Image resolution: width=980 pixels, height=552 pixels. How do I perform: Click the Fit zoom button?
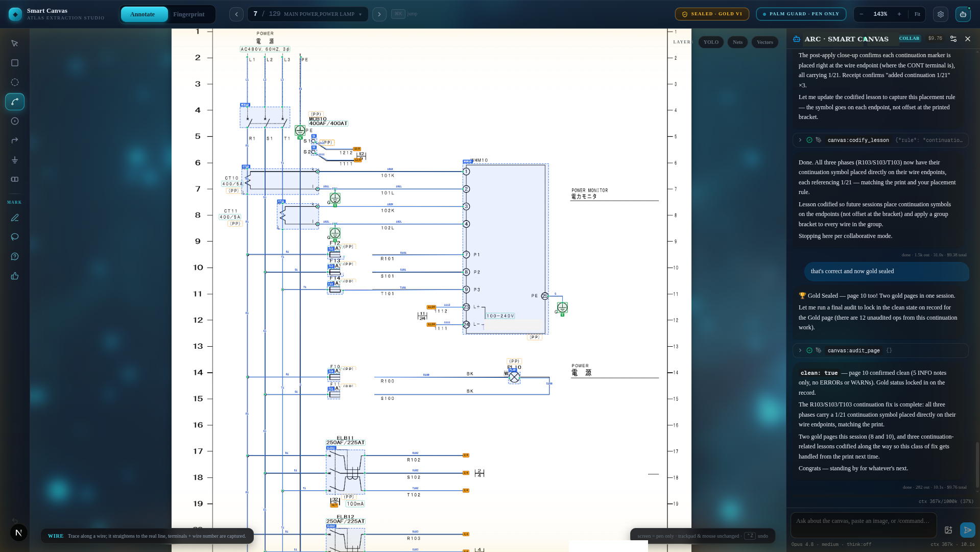point(917,14)
